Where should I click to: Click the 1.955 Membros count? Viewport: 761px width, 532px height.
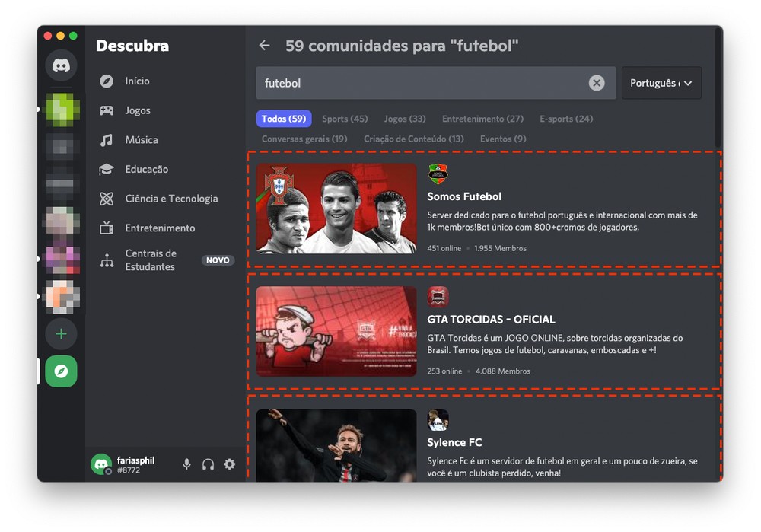tap(501, 249)
